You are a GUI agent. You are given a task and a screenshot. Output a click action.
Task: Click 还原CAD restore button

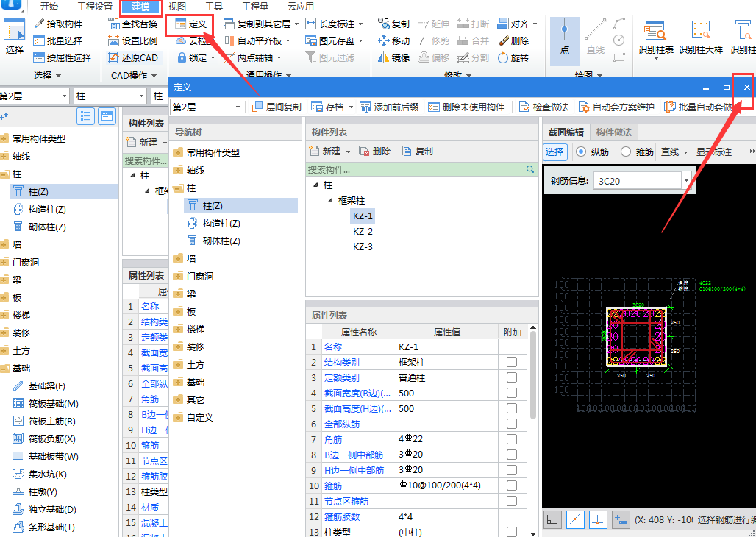[133, 57]
